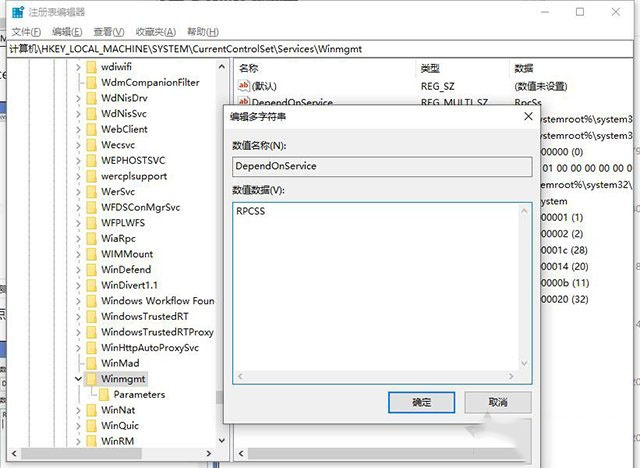Click the WinDefend folder icon
The width and height of the screenshot is (640, 468).
coord(91,270)
